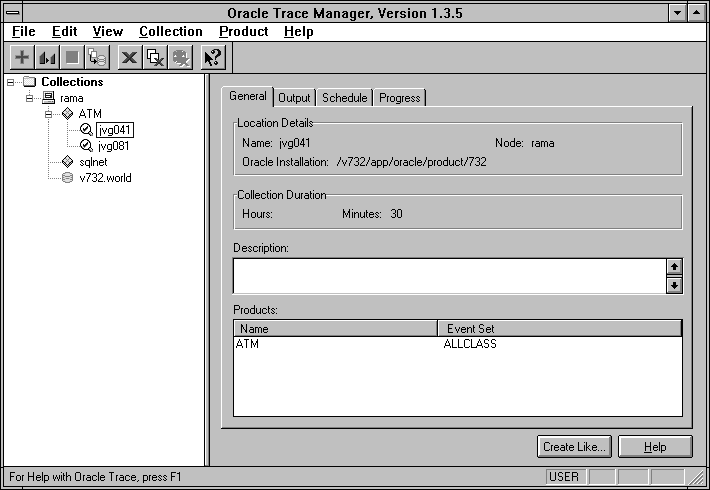
Task: Select the ATM row in Products table
Action: [x=458, y=344]
